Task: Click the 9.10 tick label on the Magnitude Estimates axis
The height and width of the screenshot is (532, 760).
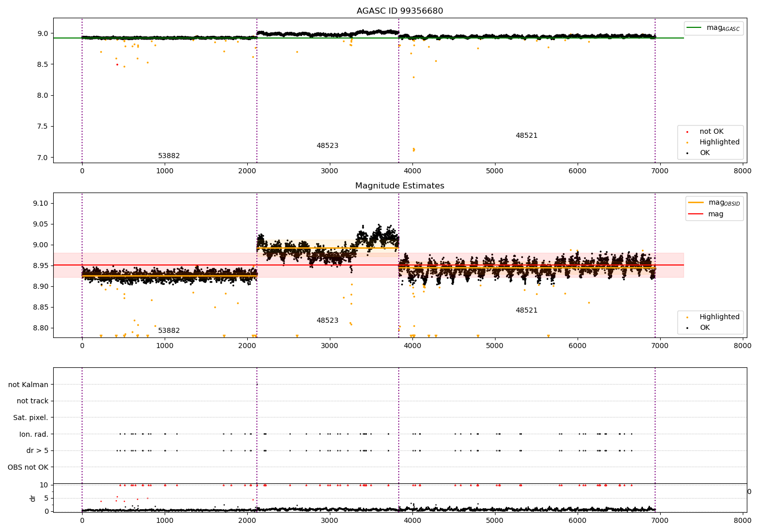Action: [41, 204]
